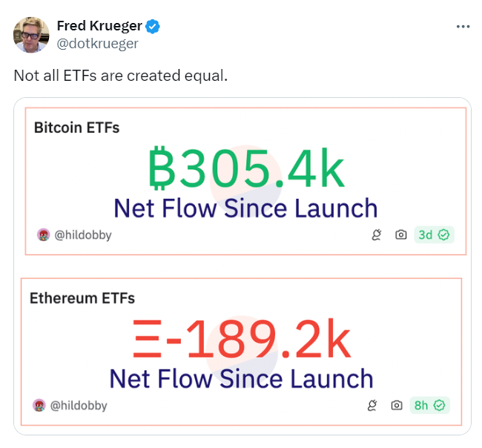Click the plug icon in Ethereum card

[372, 406]
